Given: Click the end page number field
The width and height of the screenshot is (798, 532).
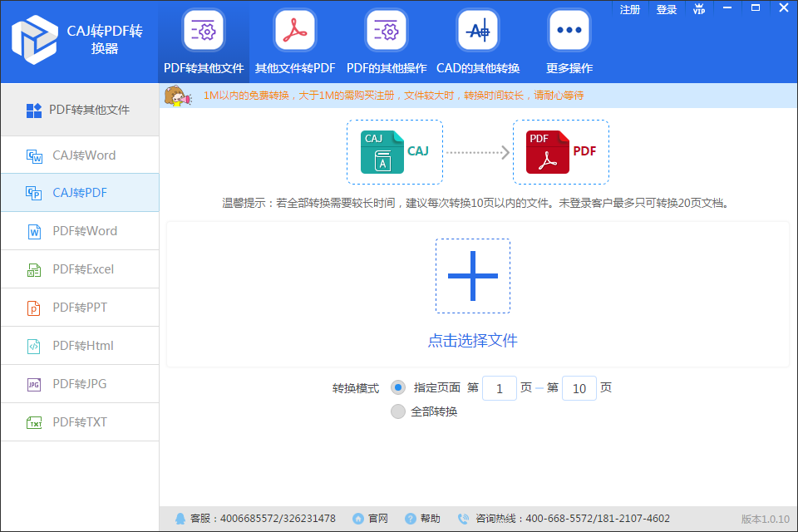Looking at the screenshot, I should [x=579, y=388].
